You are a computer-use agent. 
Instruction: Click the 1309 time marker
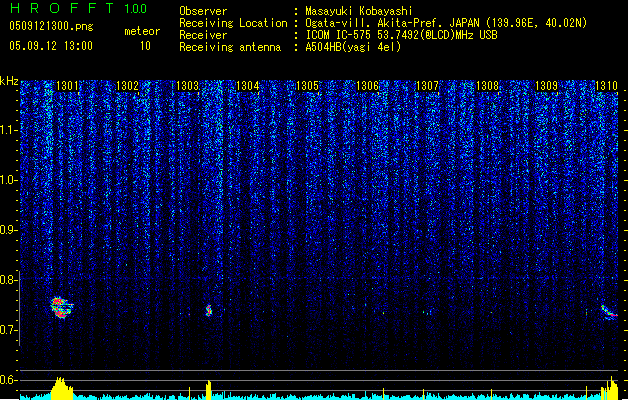click(x=547, y=86)
